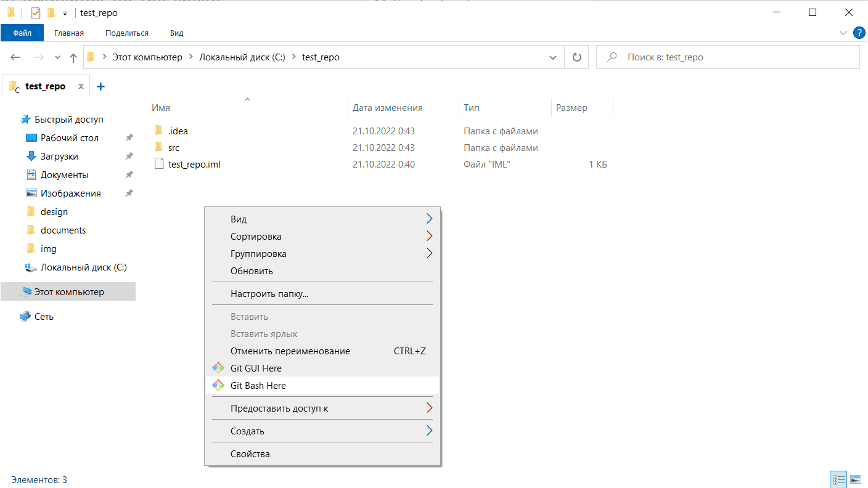Click the Network icon in sidebar

(25, 316)
